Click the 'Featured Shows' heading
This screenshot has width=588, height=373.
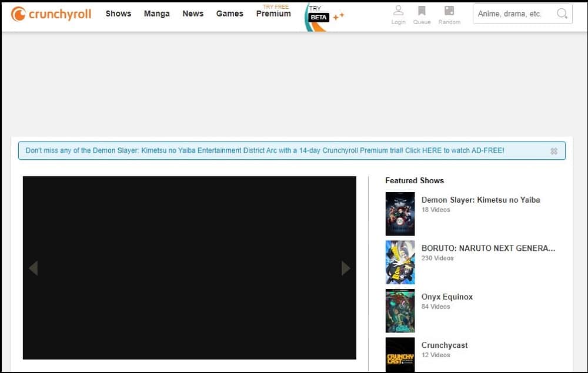(415, 180)
